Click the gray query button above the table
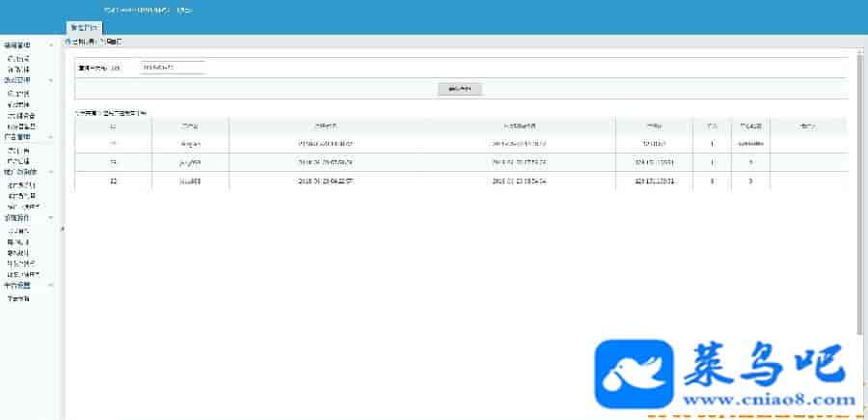Viewport: 868px width, 420px height. tap(460, 89)
